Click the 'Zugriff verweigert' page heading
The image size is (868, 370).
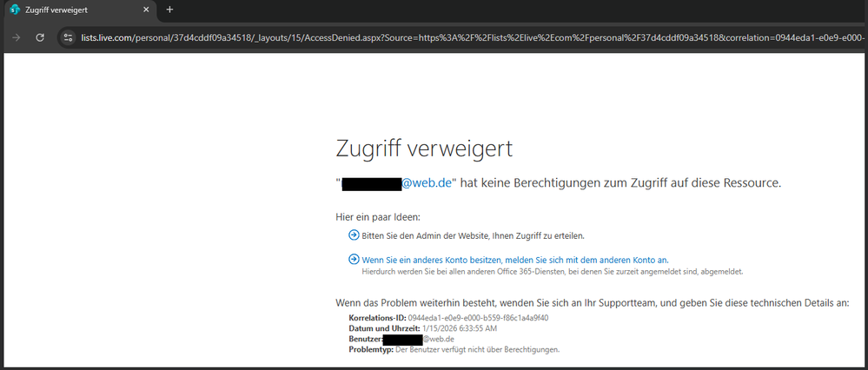[424, 149]
